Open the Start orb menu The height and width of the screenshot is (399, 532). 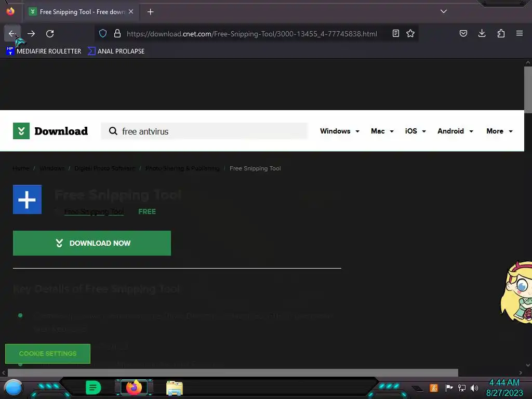coord(14,388)
